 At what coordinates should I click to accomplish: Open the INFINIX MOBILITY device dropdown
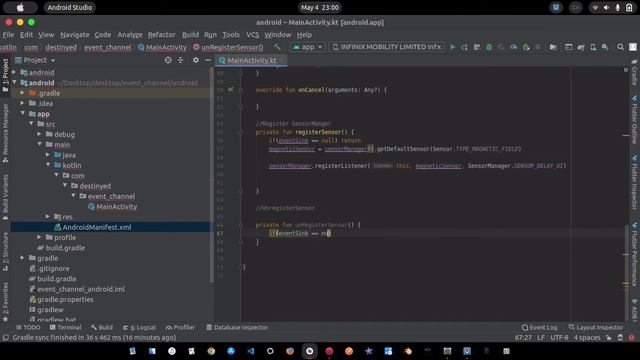coord(387,47)
